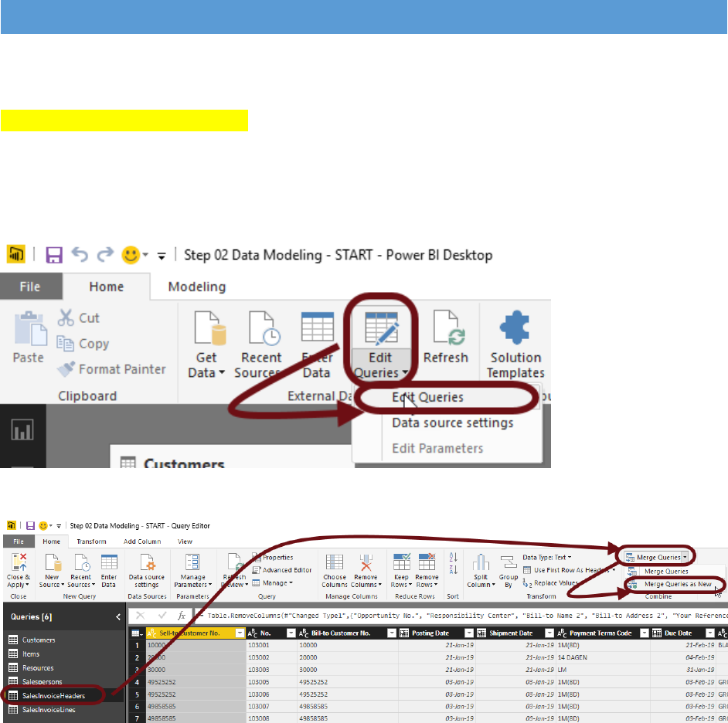Viewport: 728px width, 723px height.
Task: Click the Edit Queries ribbon icon
Action: coord(381,328)
